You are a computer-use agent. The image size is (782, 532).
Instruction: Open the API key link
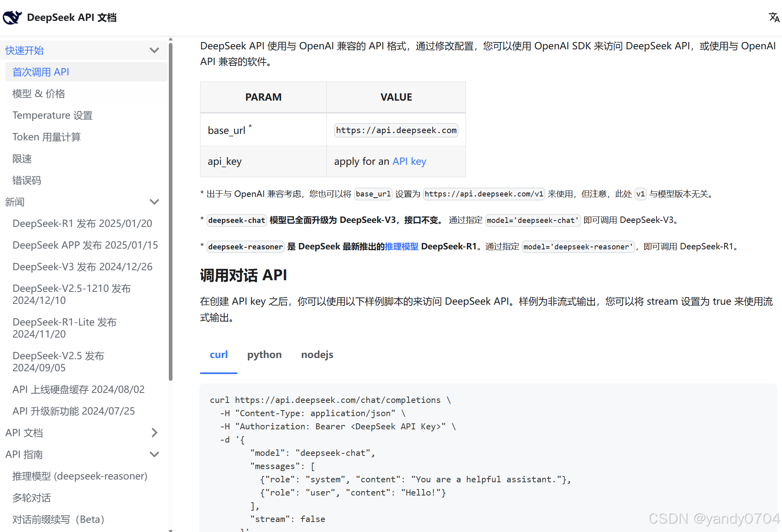coord(409,162)
